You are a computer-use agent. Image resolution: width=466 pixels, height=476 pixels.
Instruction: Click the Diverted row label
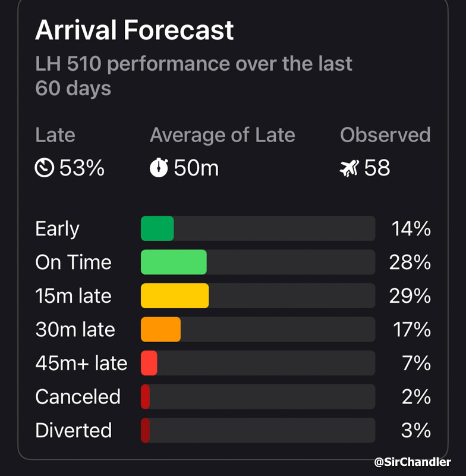click(74, 430)
